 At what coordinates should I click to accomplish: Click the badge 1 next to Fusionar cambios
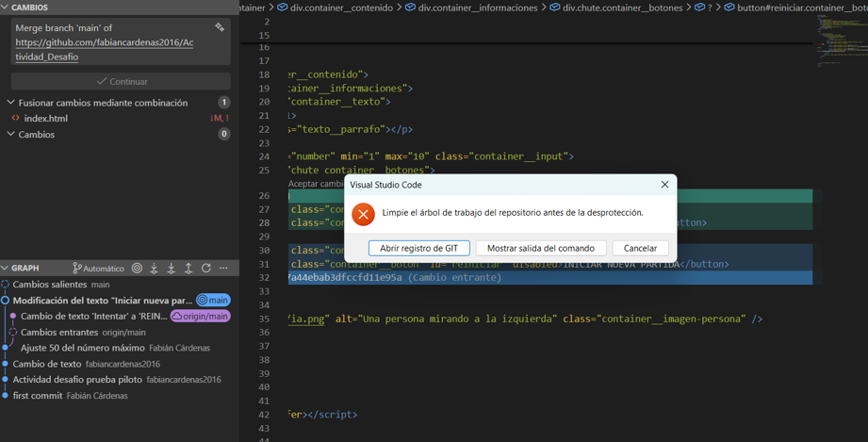tap(223, 103)
